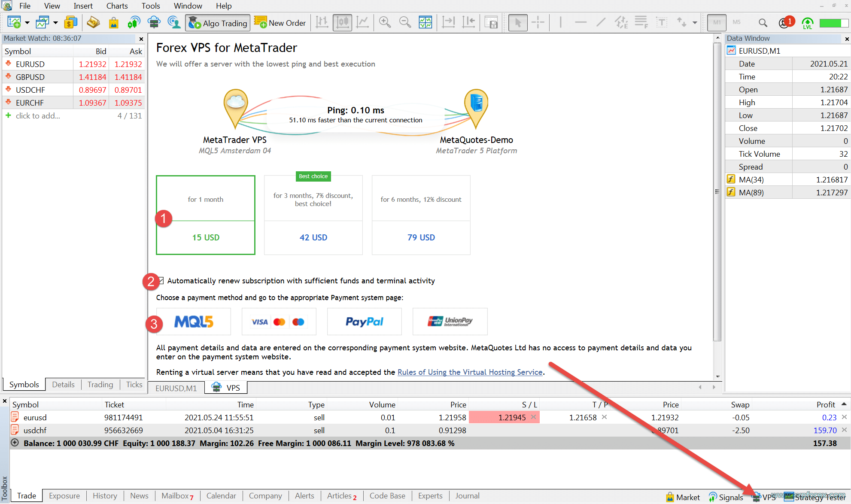851x504 pixels.
Task: Select the cursor arrow tool
Action: click(x=518, y=22)
